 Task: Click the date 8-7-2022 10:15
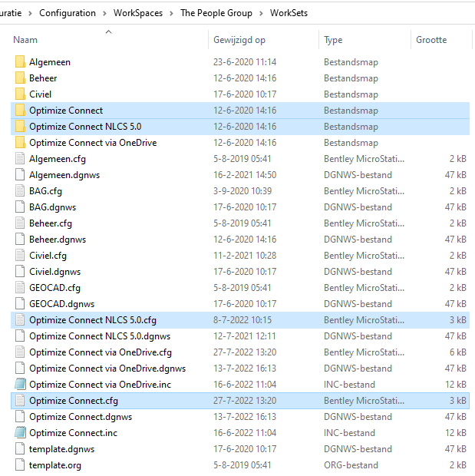242,320
